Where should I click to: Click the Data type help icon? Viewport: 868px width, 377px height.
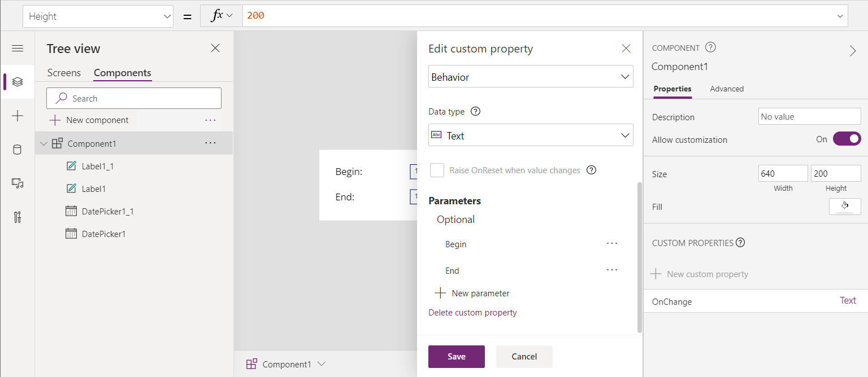pos(475,112)
